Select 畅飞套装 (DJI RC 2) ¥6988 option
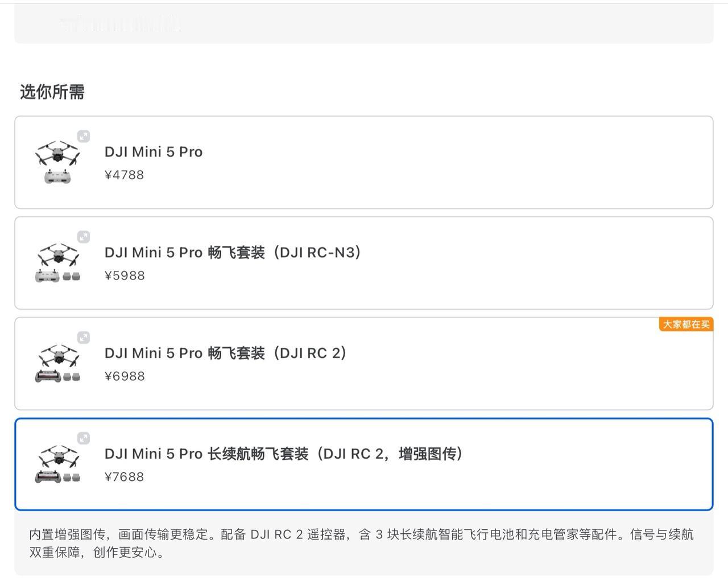The width and height of the screenshot is (728, 580). 364,364
